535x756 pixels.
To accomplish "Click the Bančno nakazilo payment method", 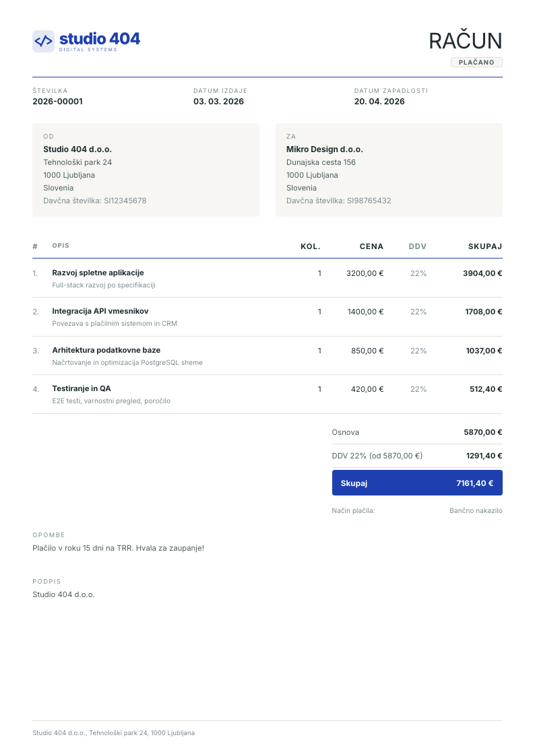I will 476,510.
